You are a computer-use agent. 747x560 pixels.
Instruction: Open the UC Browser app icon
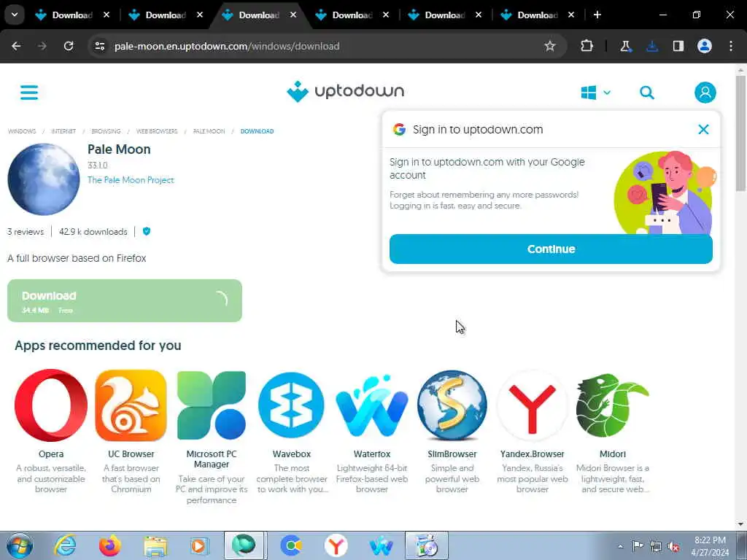tap(131, 405)
